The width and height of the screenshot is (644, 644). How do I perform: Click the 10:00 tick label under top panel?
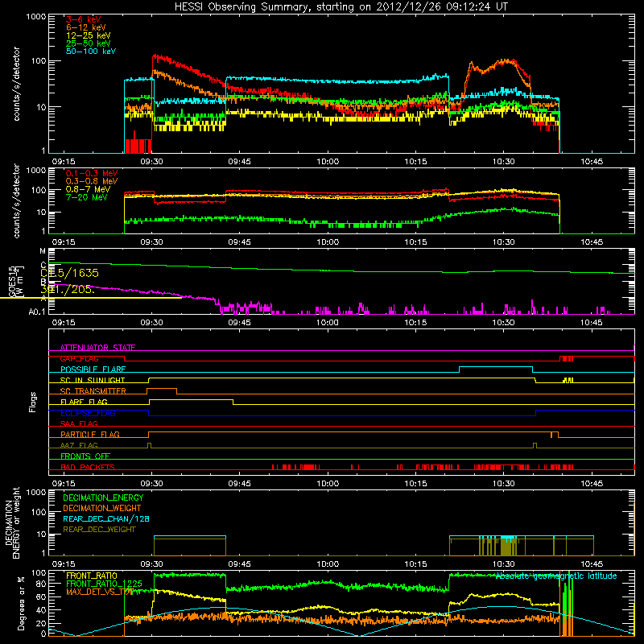point(328,162)
